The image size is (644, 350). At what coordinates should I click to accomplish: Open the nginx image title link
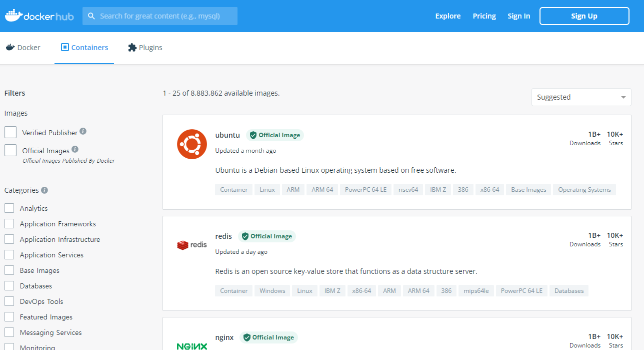click(224, 337)
